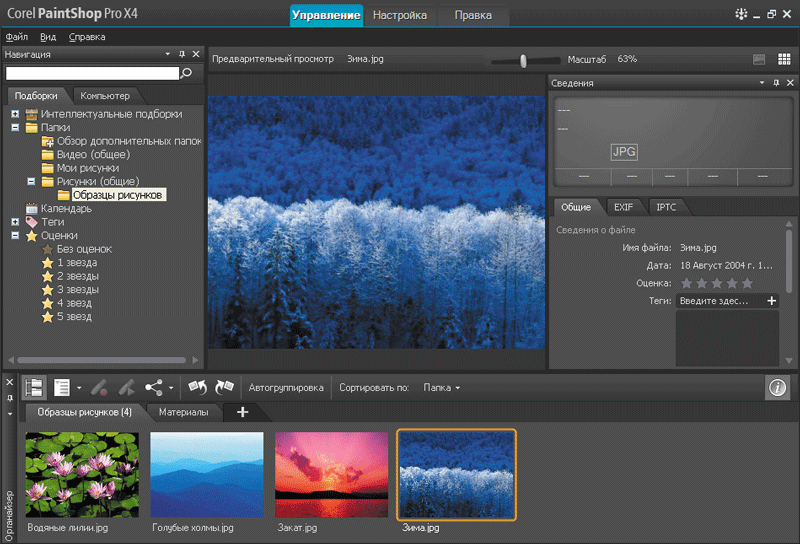Open the Файл menu
The image size is (800, 544).
point(16,37)
